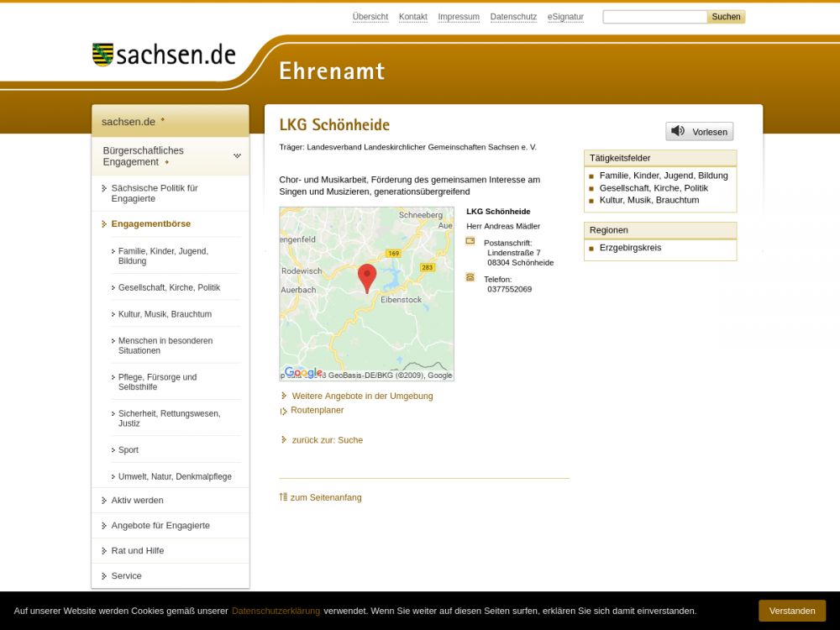Open Kultur, Musik, Brauchtum in sidebar
840x630 pixels.
[165, 314]
